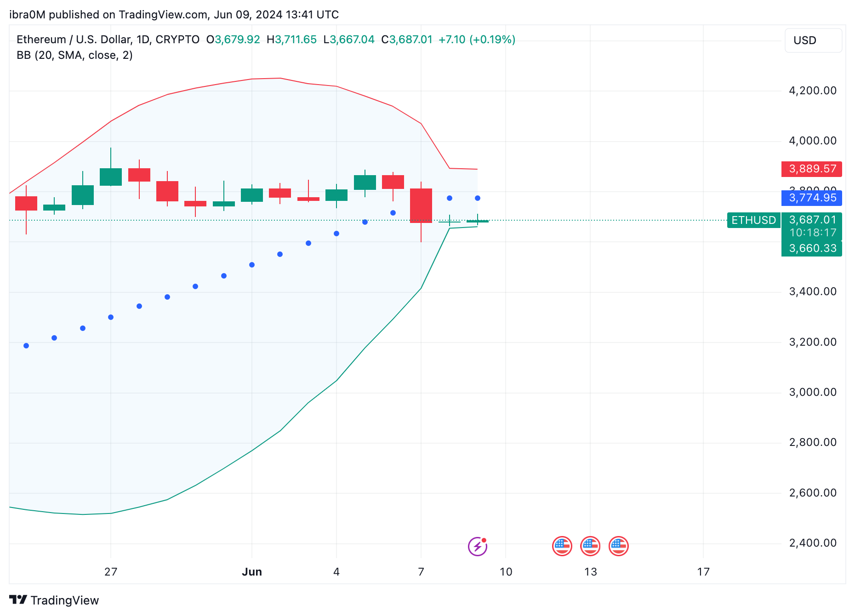Click the ibra0M publisher name
This screenshot has height=616, width=855.
pyautogui.click(x=28, y=14)
